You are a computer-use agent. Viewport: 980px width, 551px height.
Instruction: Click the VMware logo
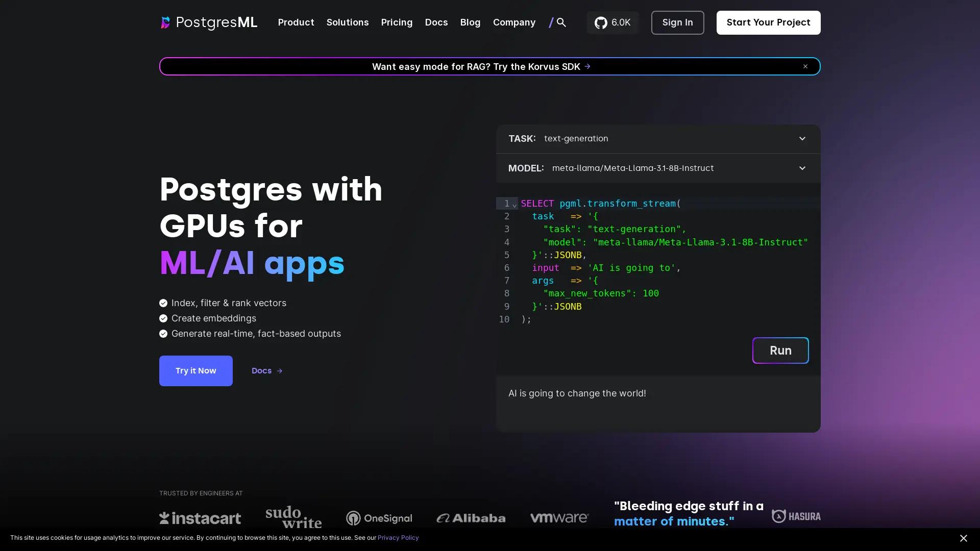coord(559,517)
